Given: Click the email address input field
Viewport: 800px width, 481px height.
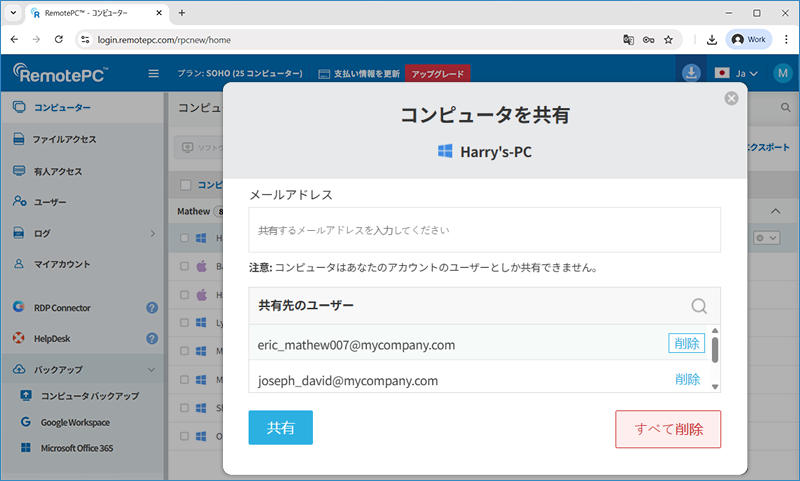Looking at the screenshot, I should (x=484, y=230).
